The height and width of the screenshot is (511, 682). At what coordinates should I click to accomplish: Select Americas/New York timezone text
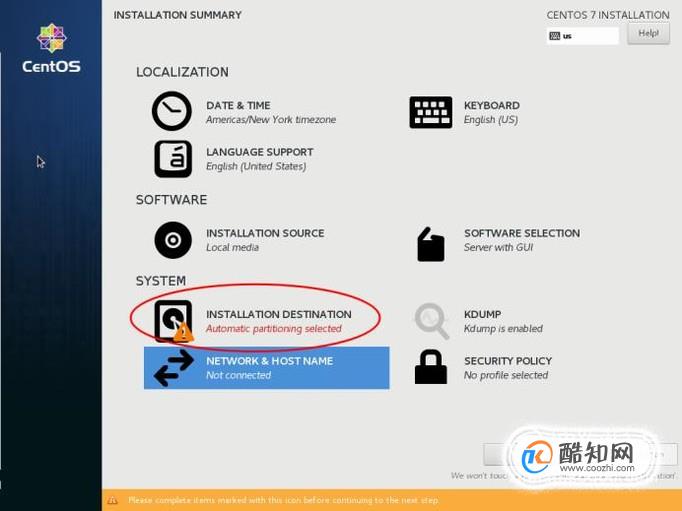[271, 120]
